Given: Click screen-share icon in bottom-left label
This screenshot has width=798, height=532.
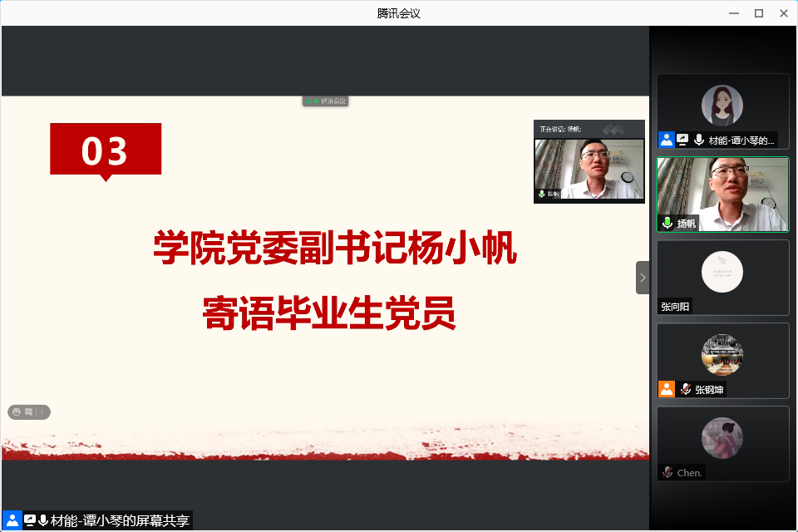Looking at the screenshot, I should [x=30, y=520].
